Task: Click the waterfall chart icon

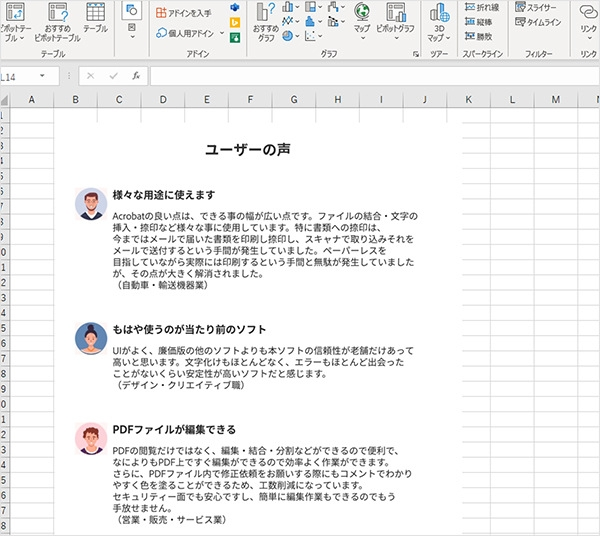Action: [x=333, y=7]
